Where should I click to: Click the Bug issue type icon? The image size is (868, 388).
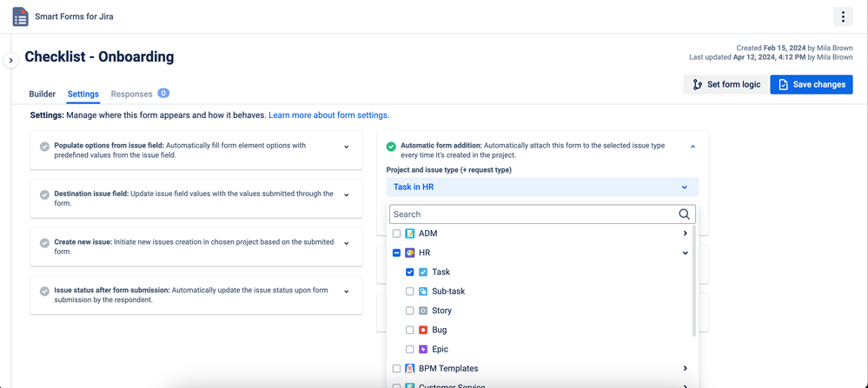tap(423, 330)
